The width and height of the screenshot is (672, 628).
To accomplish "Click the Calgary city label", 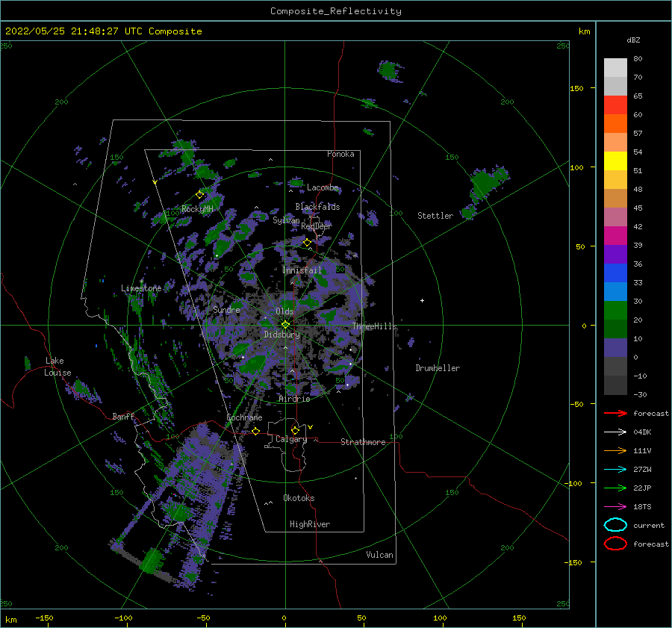I will coord(291,439).
